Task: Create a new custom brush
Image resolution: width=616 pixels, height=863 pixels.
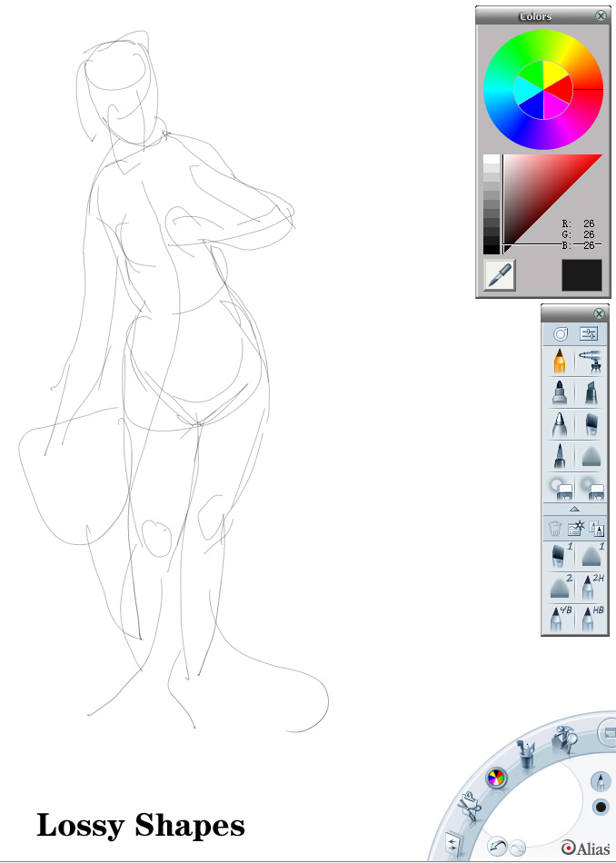Action: 576,529
